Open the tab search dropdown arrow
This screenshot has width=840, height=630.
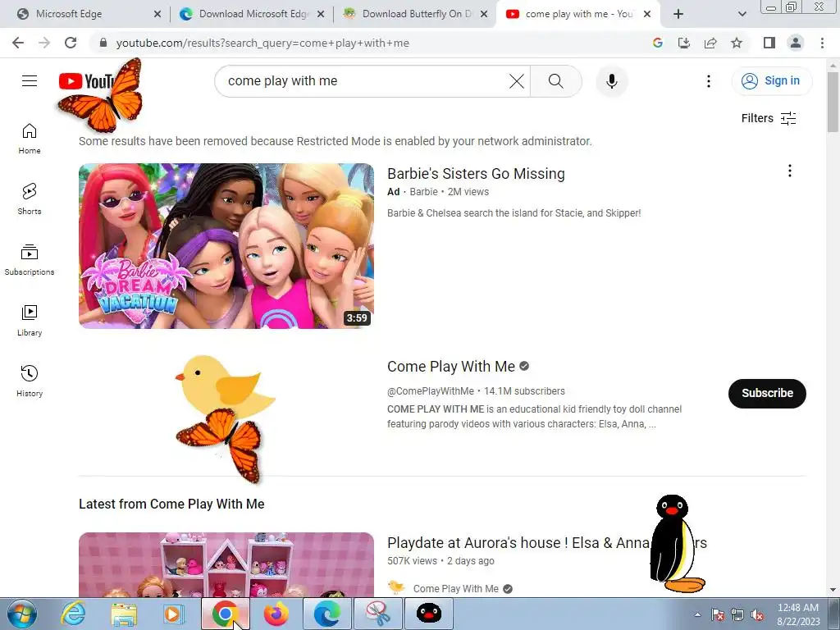(742, 14)
